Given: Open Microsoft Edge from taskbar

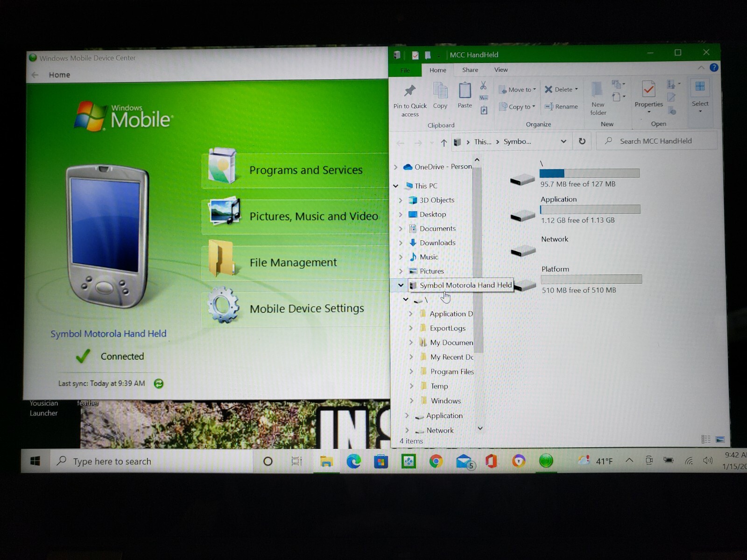Looking at the screenshot, I should pos(353,462).
